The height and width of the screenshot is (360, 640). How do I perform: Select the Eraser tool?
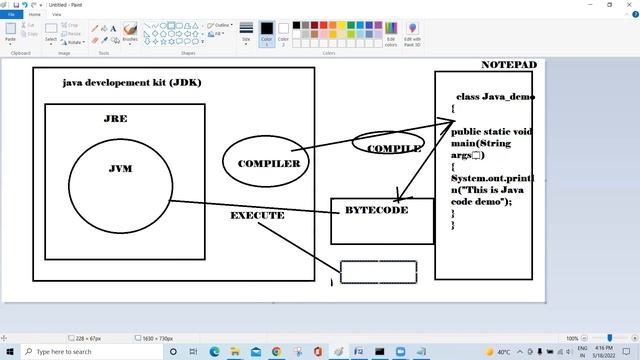pos(95,40)
